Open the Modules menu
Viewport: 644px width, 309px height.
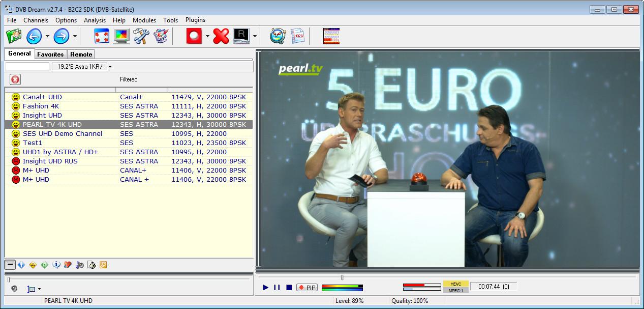pos(144,20)
